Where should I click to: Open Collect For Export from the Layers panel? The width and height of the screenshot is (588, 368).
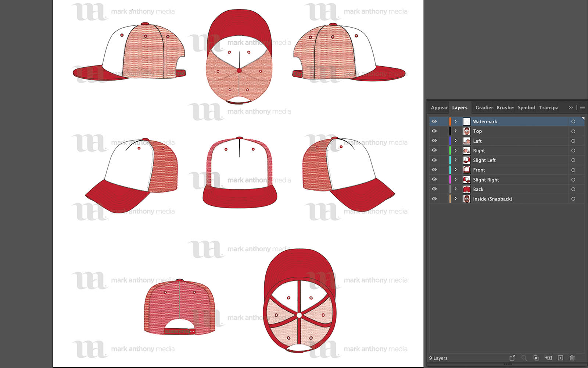(512, 358)
